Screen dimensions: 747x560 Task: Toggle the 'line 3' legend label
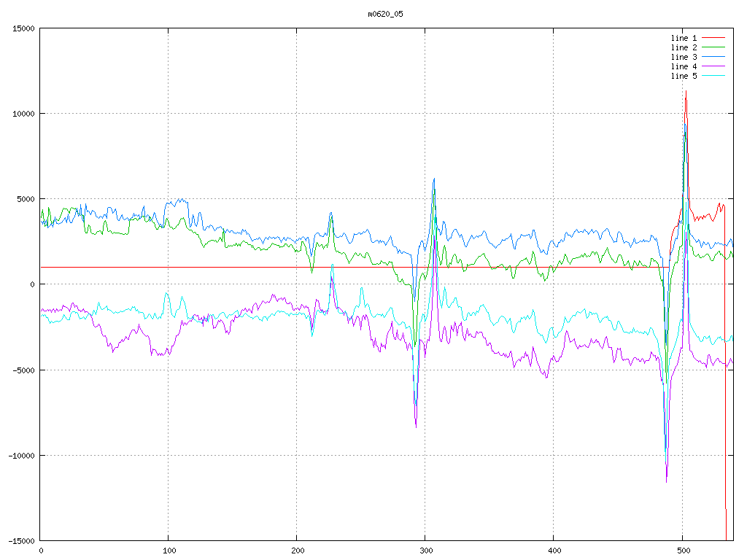tap(684, 57)
